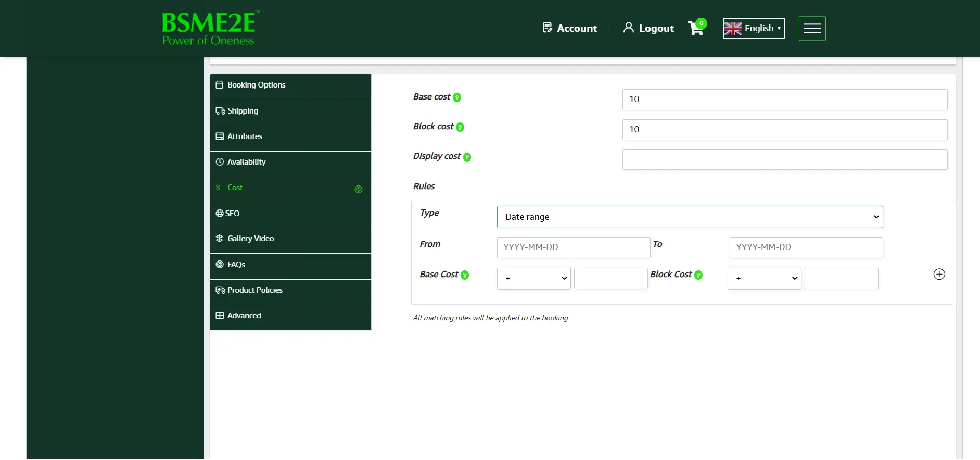The height and width of the screenshot is (460, 980).
Task: Open the SEO tab
Action: 290,215
